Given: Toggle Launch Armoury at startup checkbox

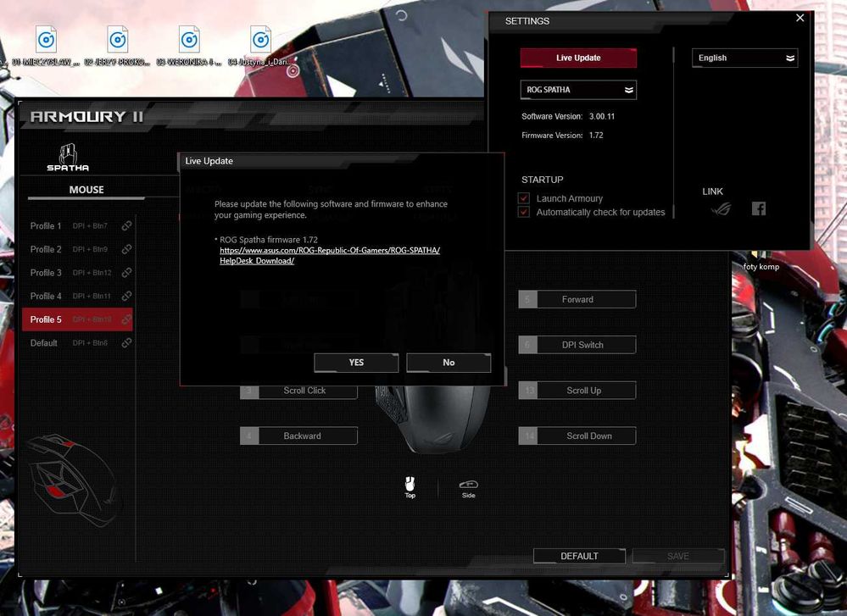Looking at the screenshot, I should (x=523, y=198).
